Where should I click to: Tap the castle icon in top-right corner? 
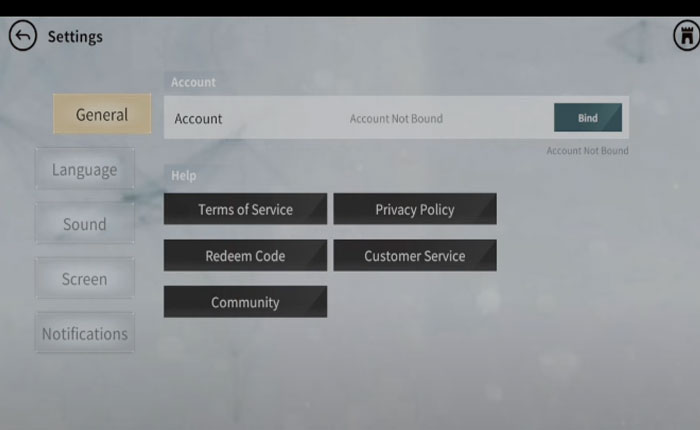click(686, 36)
